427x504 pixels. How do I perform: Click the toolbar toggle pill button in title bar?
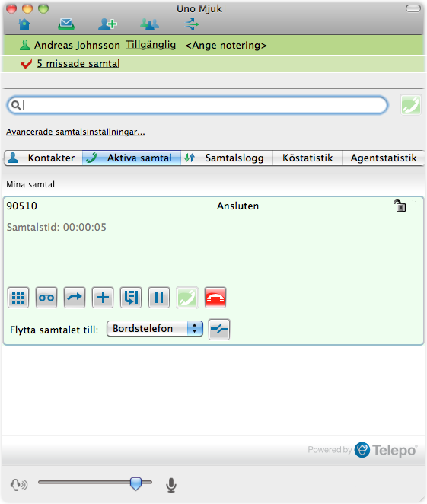click(413, 8)
